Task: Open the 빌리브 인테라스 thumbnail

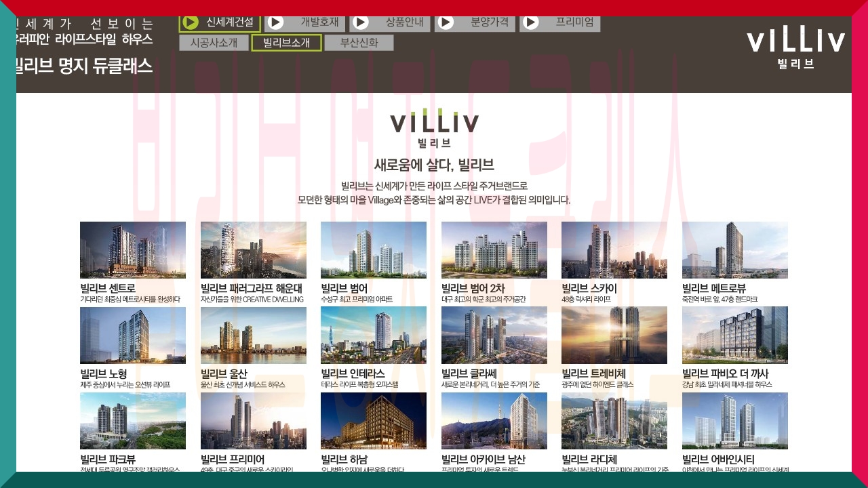Action: tap(374, 335)
